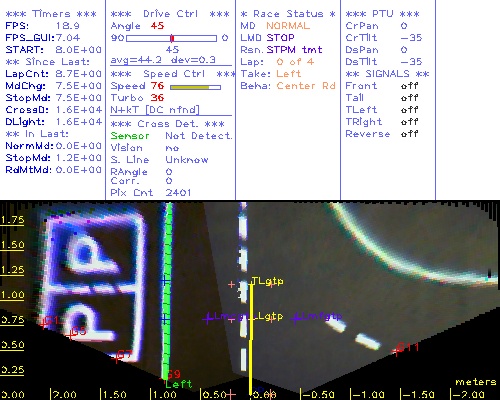Click the Cross Det. section header
The width and height of the screenshot is (500, 400).
coord(168,124)
